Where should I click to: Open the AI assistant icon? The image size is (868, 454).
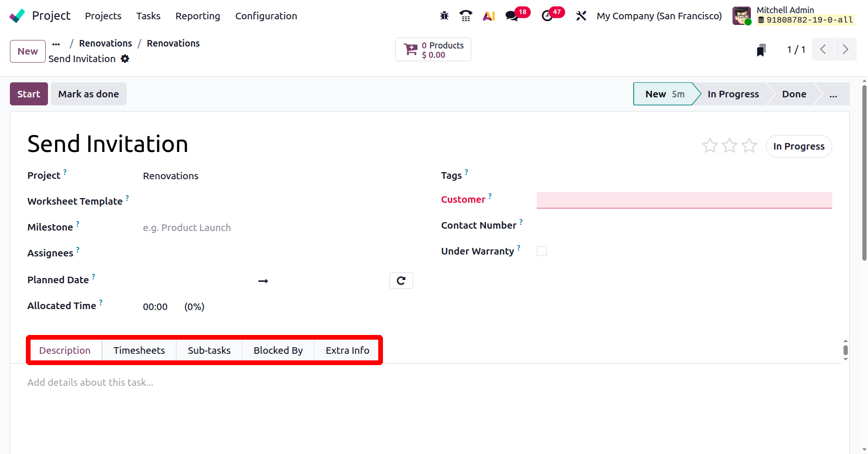(x=489, y=16)
